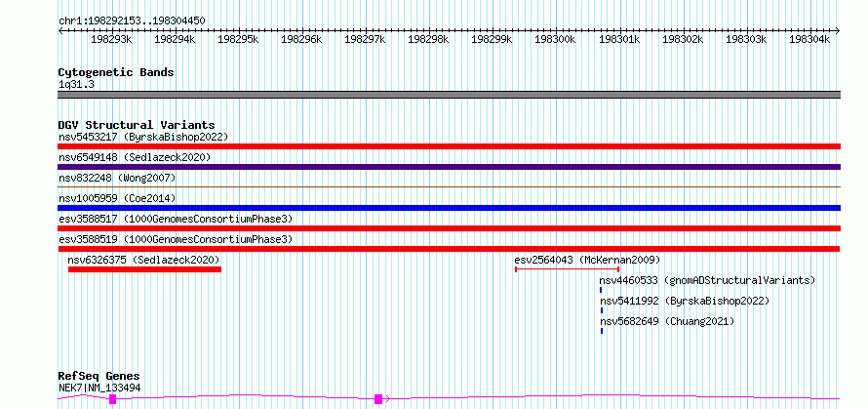Select the blue nsv4460533 variant tick
The height and width of the screenshot is (409, 868).
601,290
